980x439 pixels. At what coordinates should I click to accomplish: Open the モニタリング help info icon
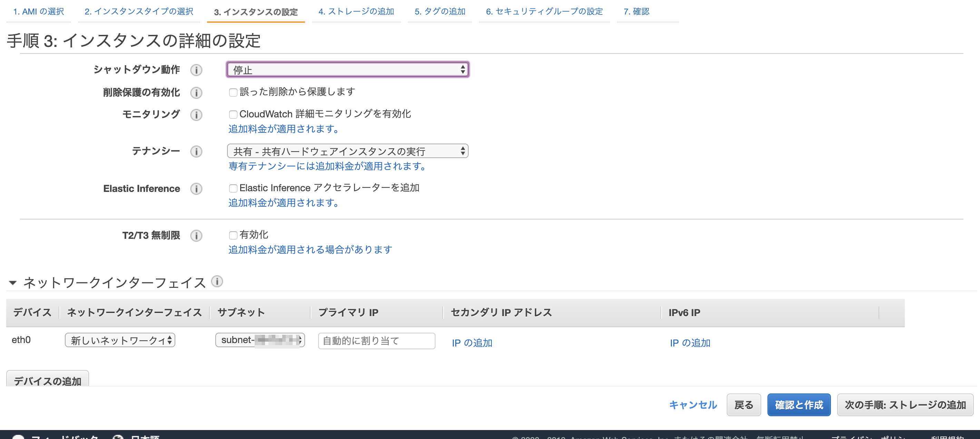click(x=196, y=115)
